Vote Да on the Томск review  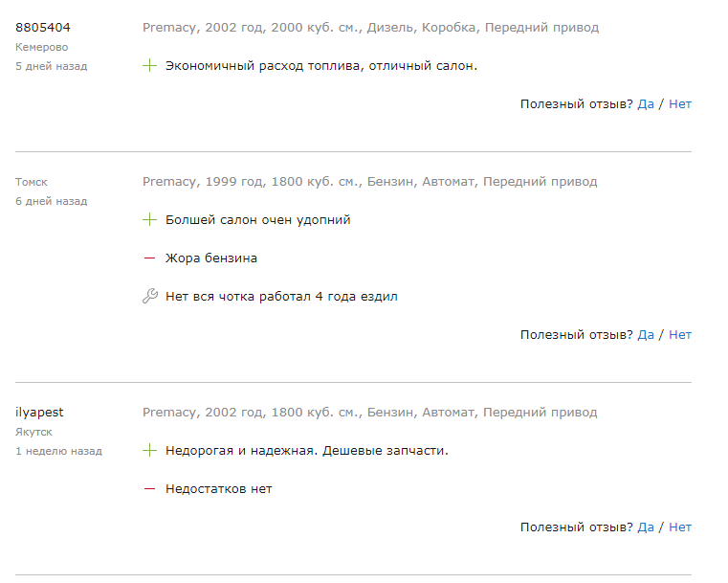click(x=646, y=334)
